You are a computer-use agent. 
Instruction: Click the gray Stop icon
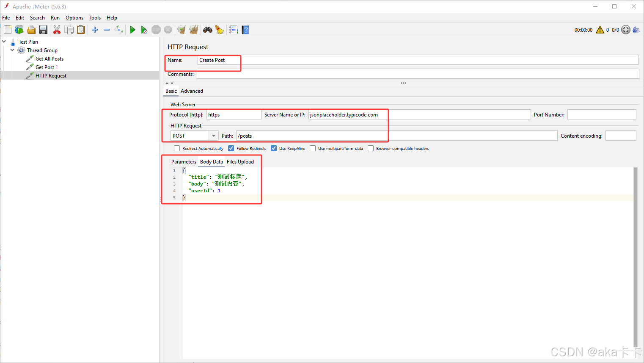tap(156, 30)
